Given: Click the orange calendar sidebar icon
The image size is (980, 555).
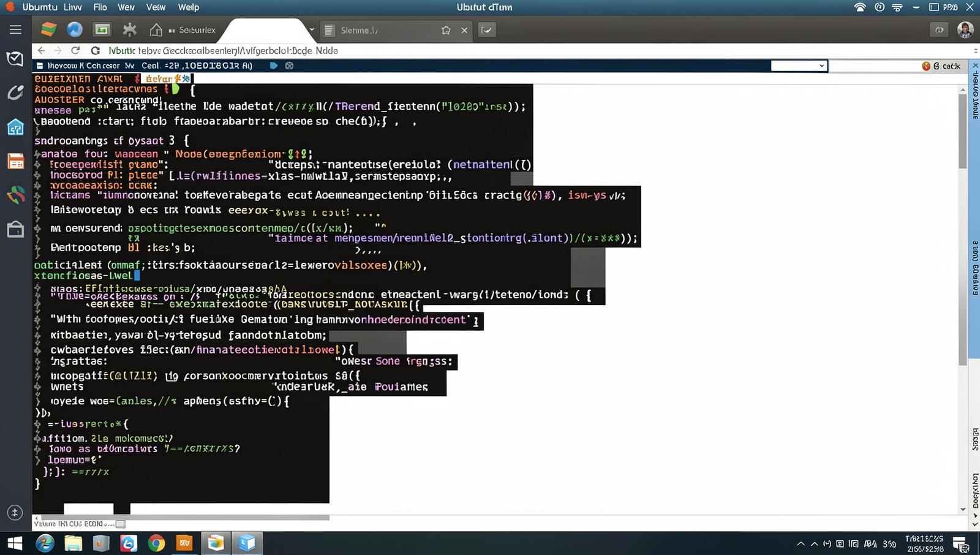Looking at the screenshot, I should coord(15,161).
